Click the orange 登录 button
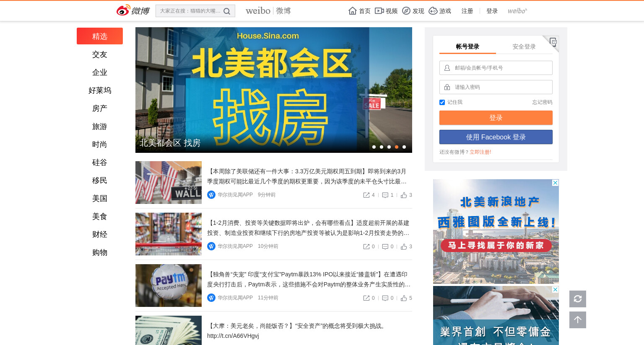Screen dimensions: 644x345 click(x=496, y=118)
